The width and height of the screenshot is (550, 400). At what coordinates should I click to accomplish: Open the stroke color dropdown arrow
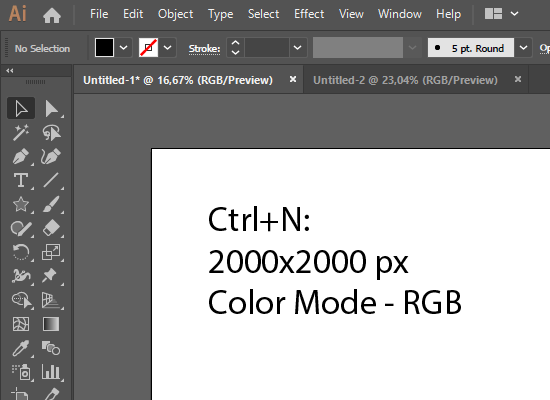(x=168, y=47)
